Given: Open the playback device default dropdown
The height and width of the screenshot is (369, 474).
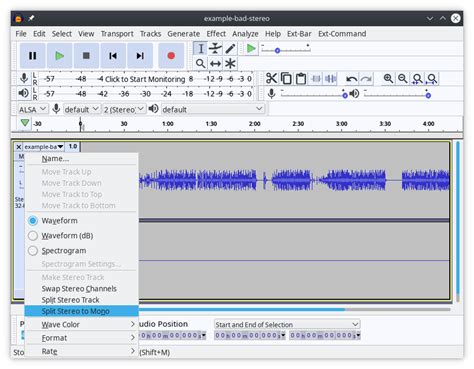Looking at the screenshot, I should (213, 109).
